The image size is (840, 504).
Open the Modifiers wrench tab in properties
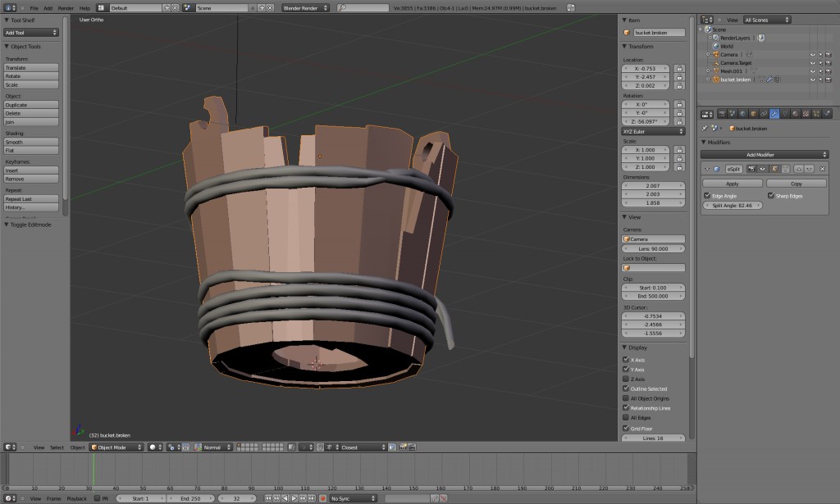pos(774,114)
